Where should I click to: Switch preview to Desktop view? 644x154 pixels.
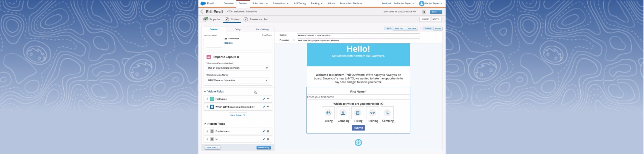[428, 29]
